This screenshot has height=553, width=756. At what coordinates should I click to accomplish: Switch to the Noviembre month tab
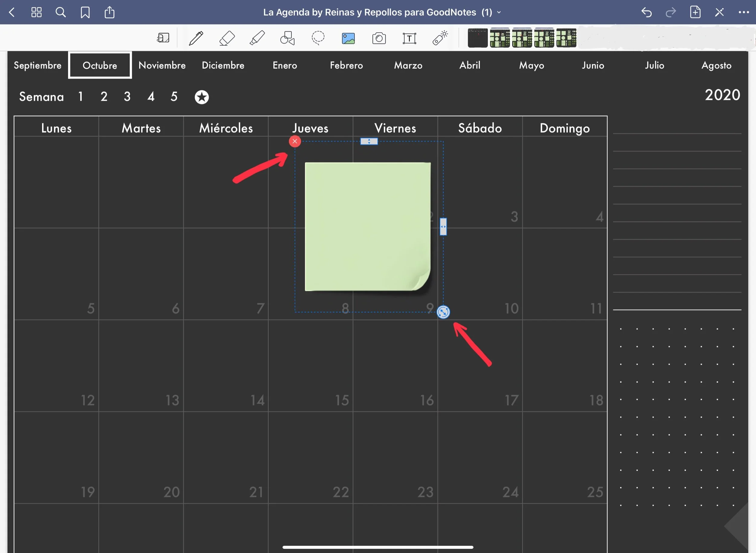pyautogui.click(x=162, y=65)
